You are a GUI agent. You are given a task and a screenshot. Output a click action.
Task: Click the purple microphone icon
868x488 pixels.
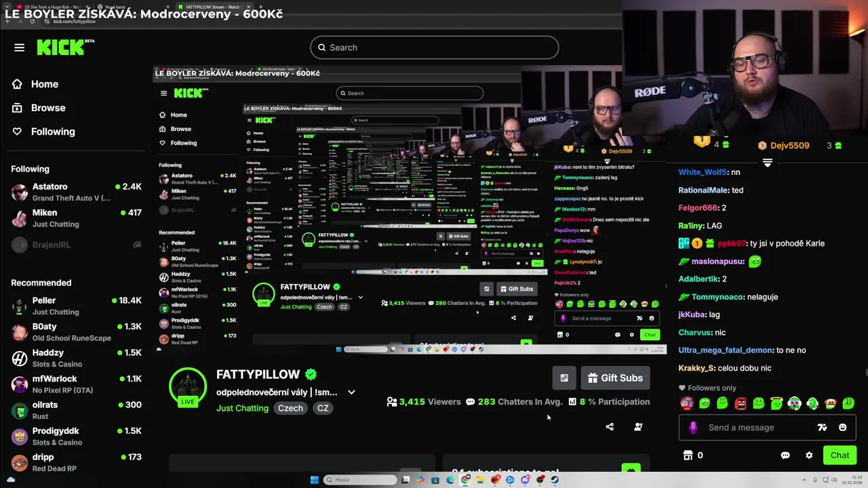tap(692, 428)
